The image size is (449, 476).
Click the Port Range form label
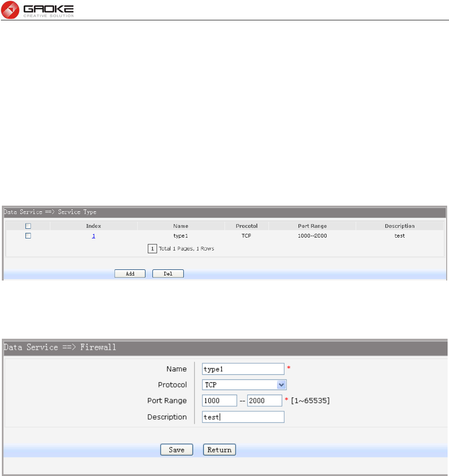[x=167, y=401]
